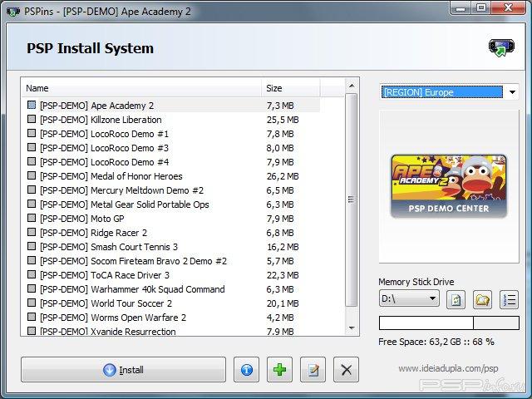Click the scrollbar down arrow

tap(352, 328)
